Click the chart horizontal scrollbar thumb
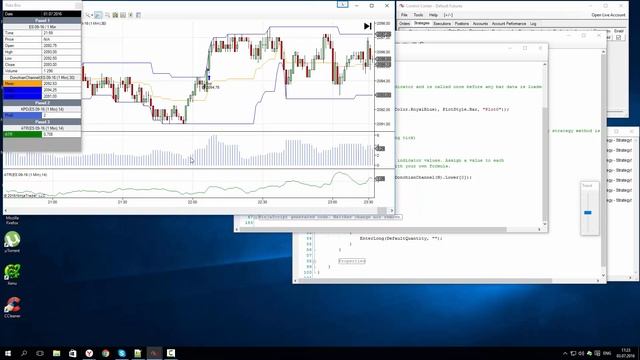Image resolution: width=640 pixels, height=360 pixels. 382,211
